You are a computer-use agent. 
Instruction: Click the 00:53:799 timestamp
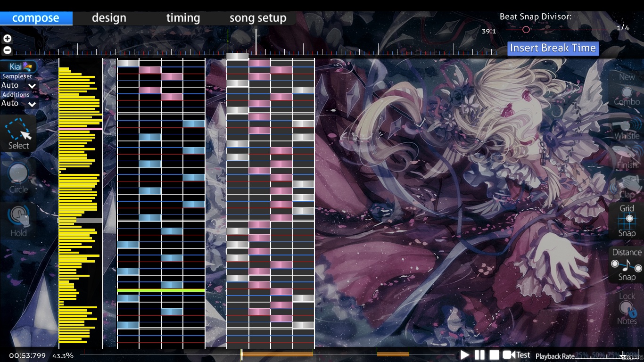[27, 355]
